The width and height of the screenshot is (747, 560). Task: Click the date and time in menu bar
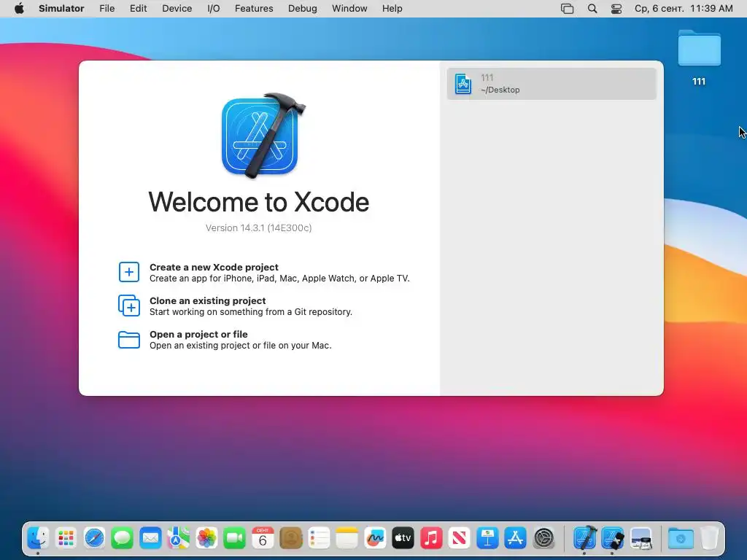(684, 9)
